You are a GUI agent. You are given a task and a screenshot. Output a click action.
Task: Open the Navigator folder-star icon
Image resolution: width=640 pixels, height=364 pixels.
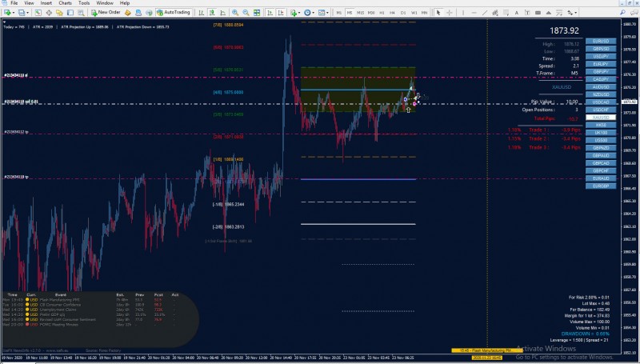click(x=59, y=13)
